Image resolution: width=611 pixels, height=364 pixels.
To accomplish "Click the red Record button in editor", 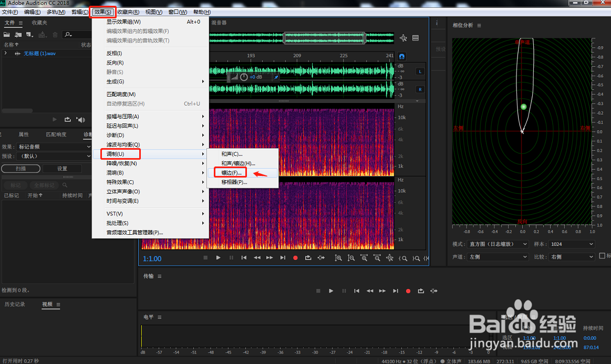I will pyautogui.click(x=295, y=257).
